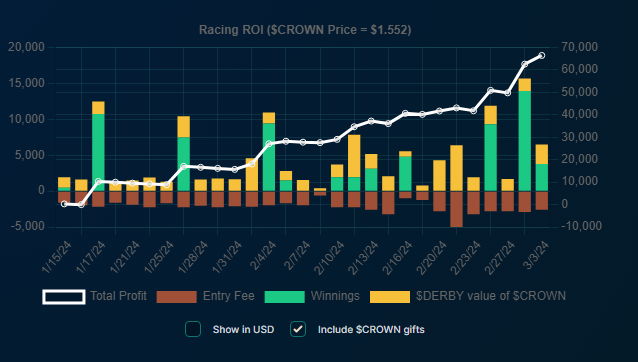This screenshot has width=638, height=362.
Task: Click the brown Entry Fee bar for 3/3/24
Action: click(x=542, y=201)
